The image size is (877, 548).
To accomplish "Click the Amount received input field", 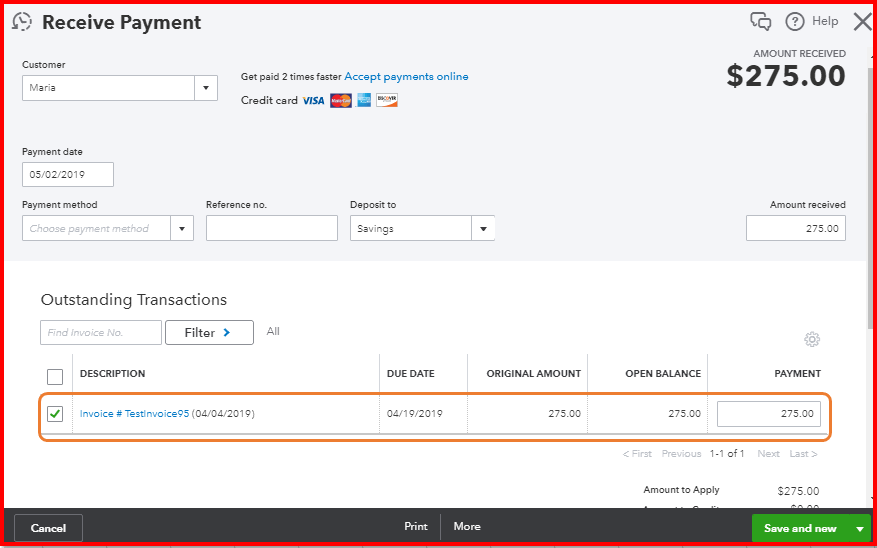I will [x=796, y=228].
